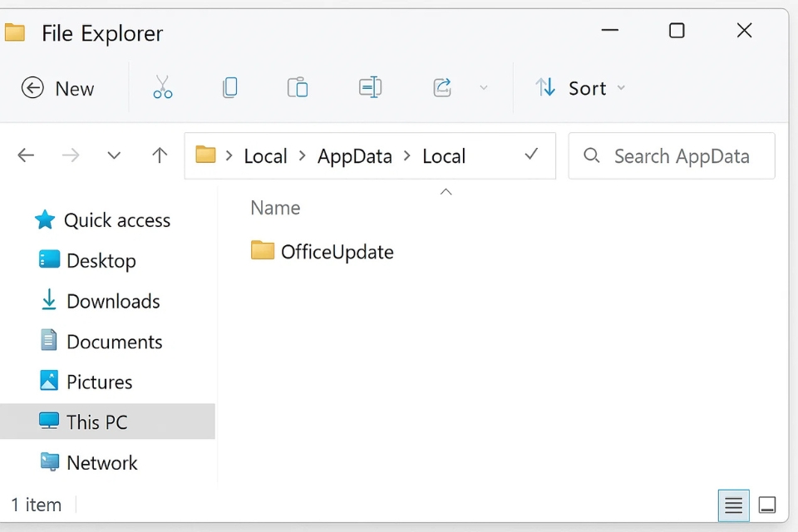
Task: Share using the Share toolbar icon
Action: pos(441,87)
